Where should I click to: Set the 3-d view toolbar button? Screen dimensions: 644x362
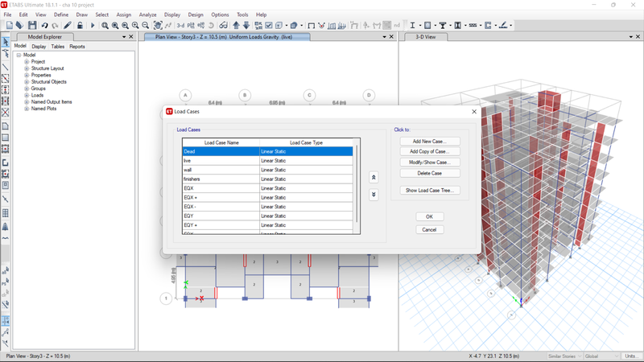[180, 26]
